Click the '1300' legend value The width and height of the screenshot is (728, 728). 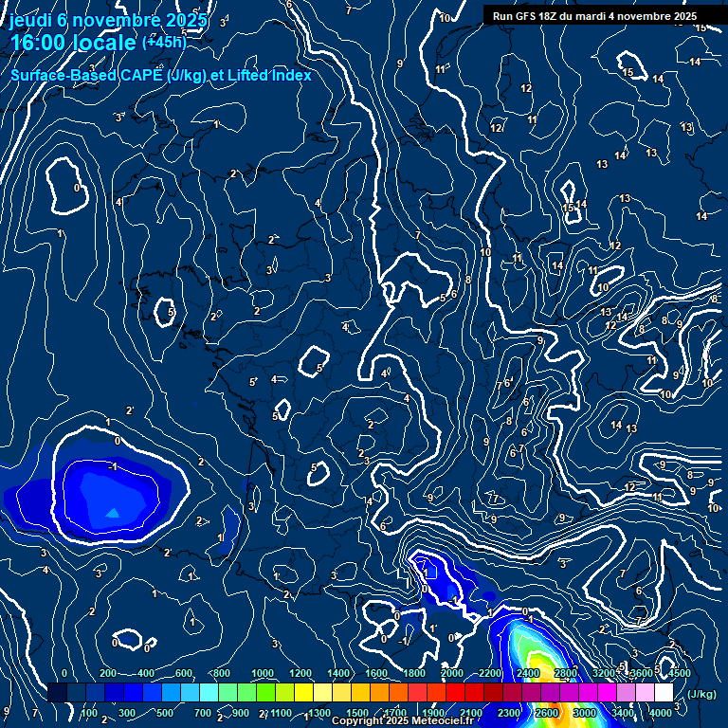point(318,713)
